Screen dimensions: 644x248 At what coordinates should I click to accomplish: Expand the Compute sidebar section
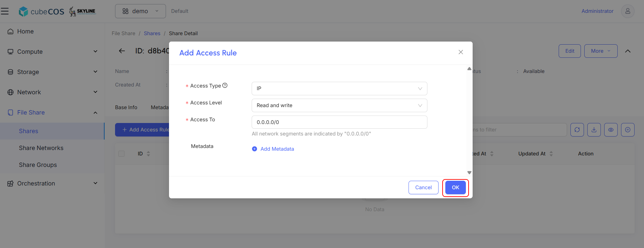click(52, 52)
